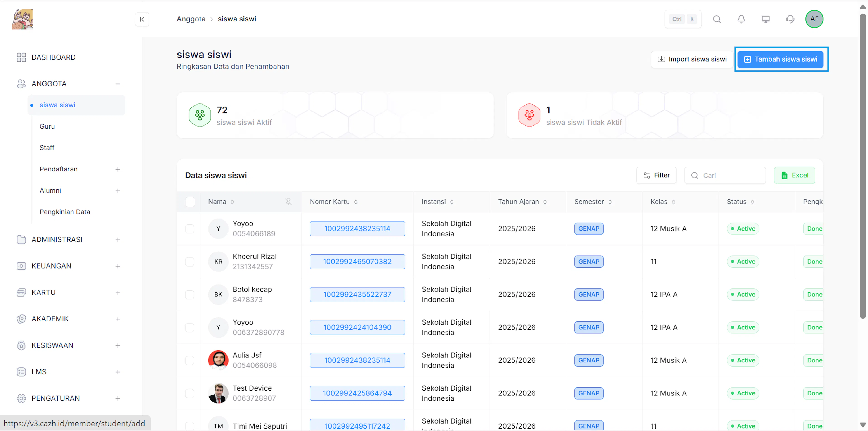Open card number 1002992435522737
This screenshot has width=868, height=431.
point(357,294)
